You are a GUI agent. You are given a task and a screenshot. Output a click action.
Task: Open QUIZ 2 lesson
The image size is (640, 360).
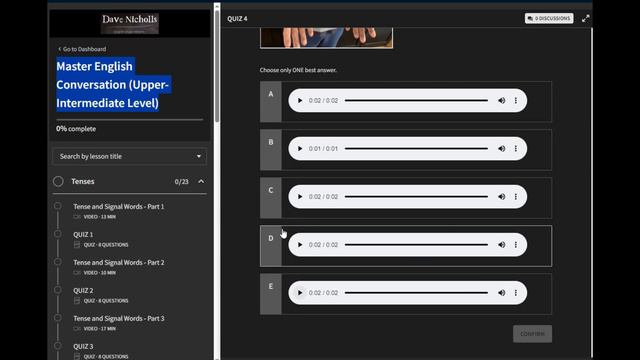83,291
